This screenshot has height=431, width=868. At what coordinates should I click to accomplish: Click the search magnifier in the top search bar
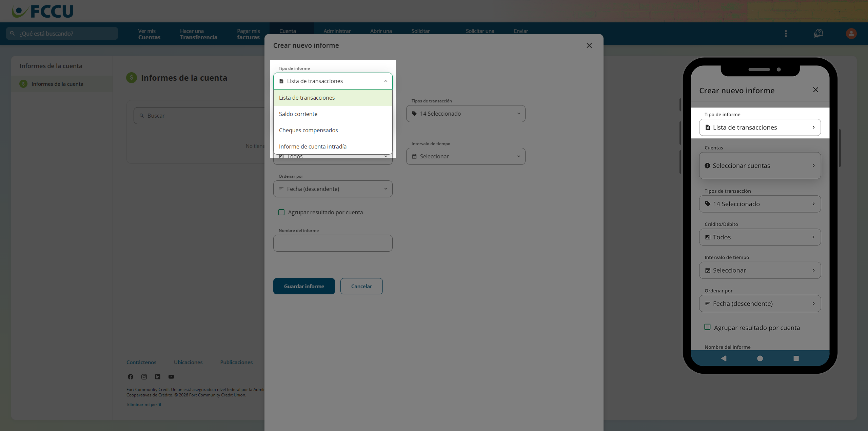coord(13,33)
